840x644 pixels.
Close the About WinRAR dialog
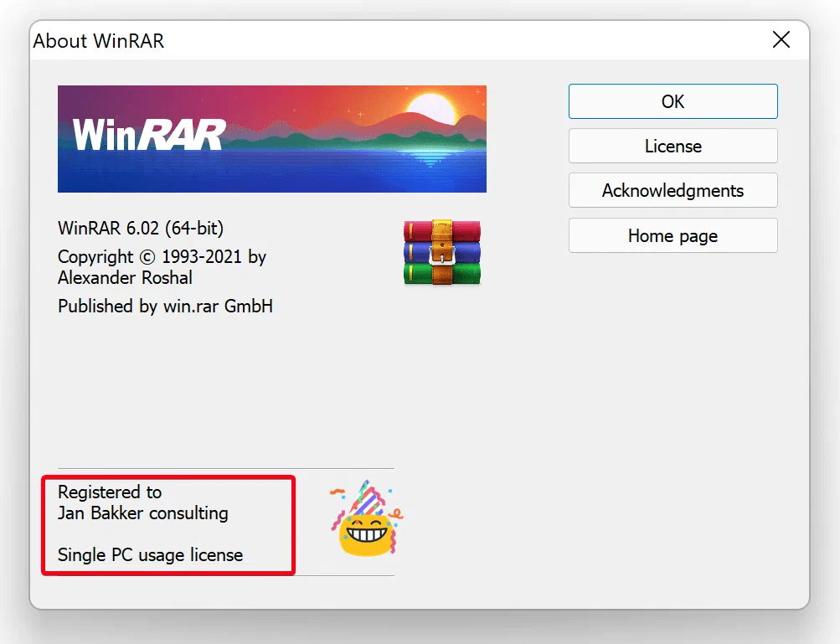point(781,39)
